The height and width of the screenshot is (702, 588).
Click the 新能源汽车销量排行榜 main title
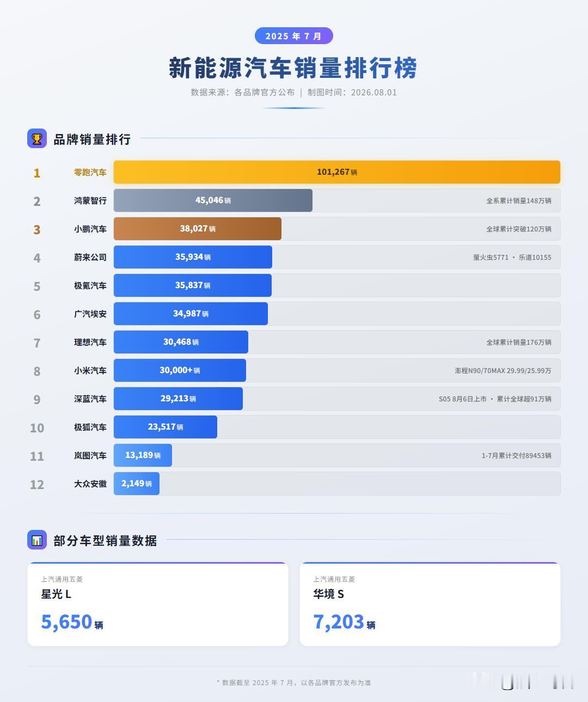[x=293, y=68]
